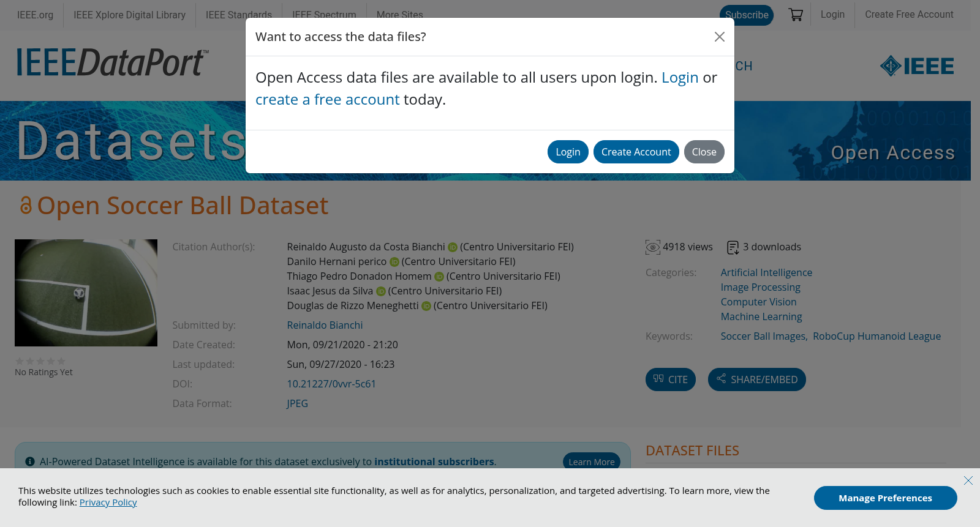Follow the 'create a free account' link
The height and width of the screenshot is (527, 980).
point(327,100)
